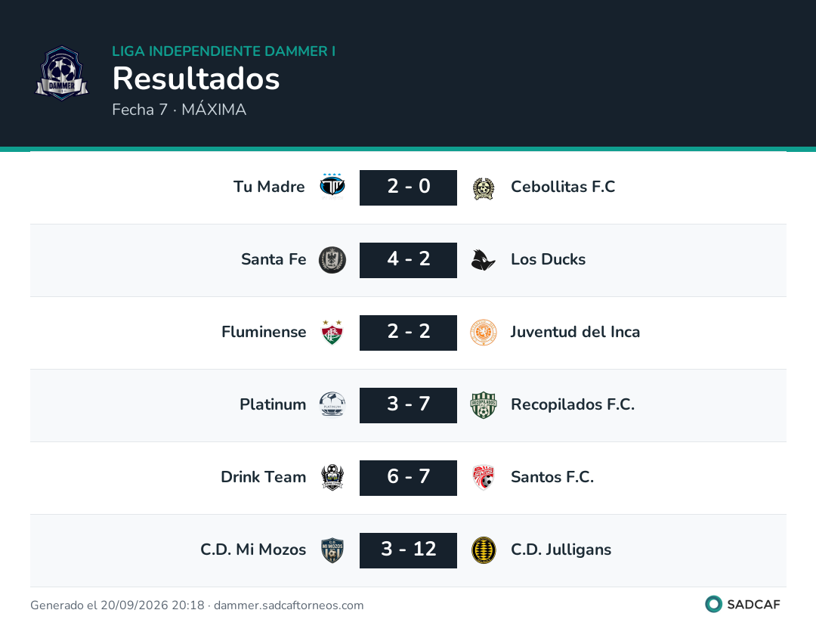
Task: Click the Platinum soccer ball logo
Action: click(x=332, y=404)
